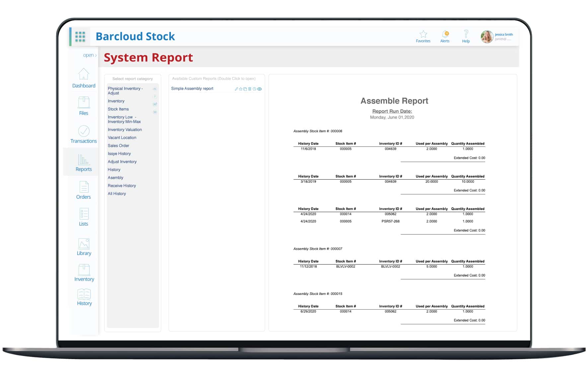This screenshot has width=588, height=379.
Task: Choose Sales Order report category
Action: (x=118, y=145)
